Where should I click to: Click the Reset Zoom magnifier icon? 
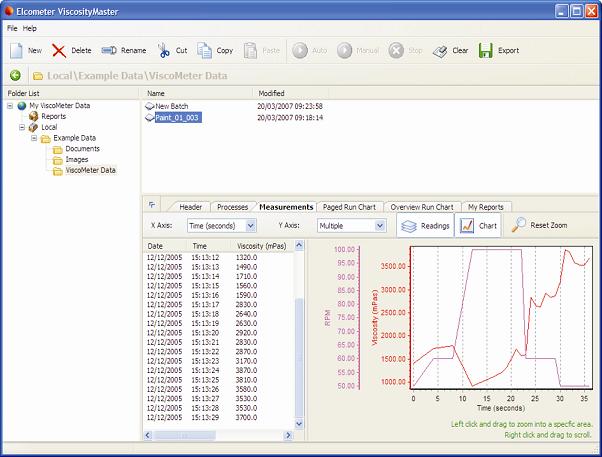pos(519,225)
